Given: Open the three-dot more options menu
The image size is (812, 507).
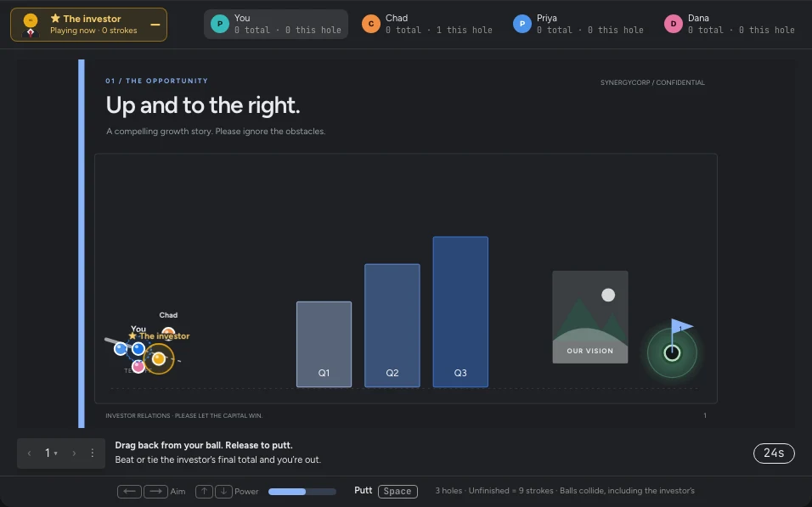Looking at the screenshot, I should click(93, 453).
